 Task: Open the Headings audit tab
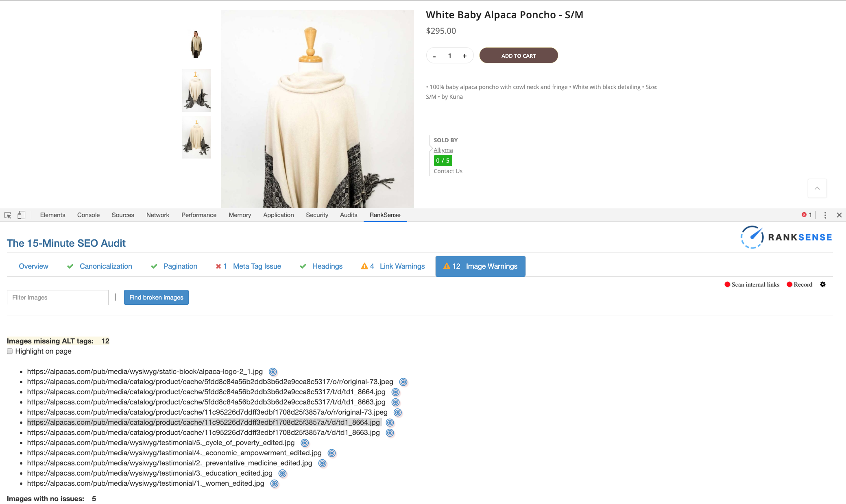[x=327, y=266]
